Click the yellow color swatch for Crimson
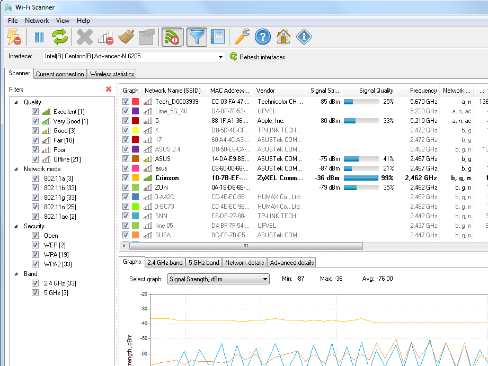 point(135,178)
